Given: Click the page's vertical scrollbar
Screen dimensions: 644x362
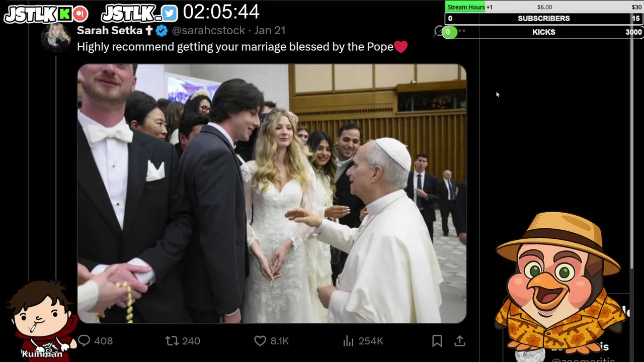Looking at the screenshot, I should point(632,146).
